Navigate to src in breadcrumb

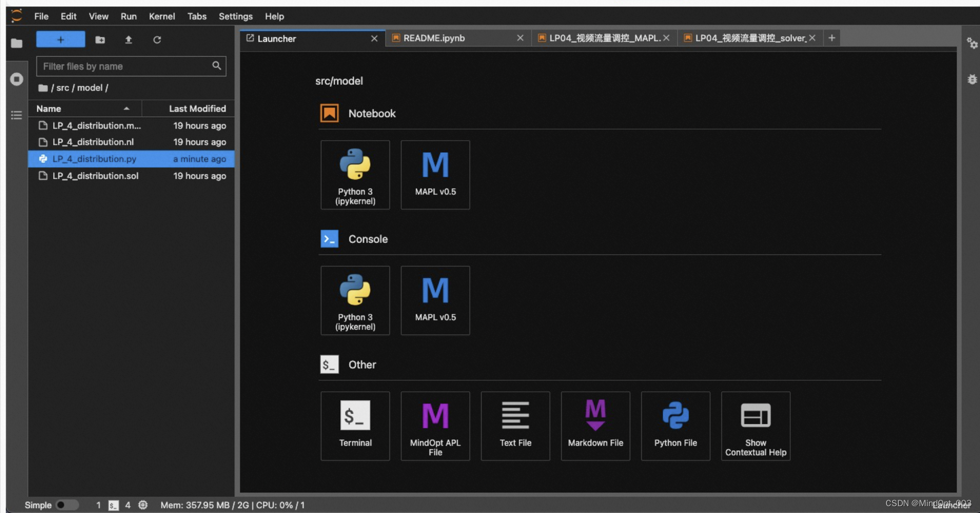[63, 88]
